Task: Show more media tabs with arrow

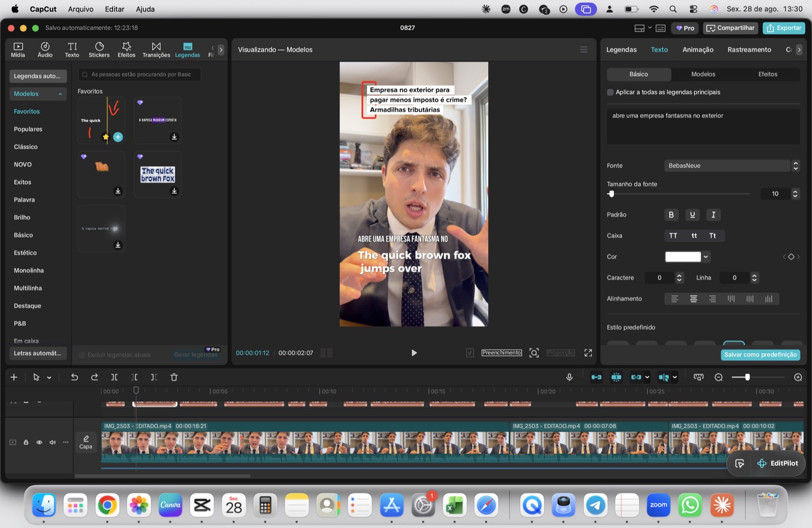Action: pos(221,50)
